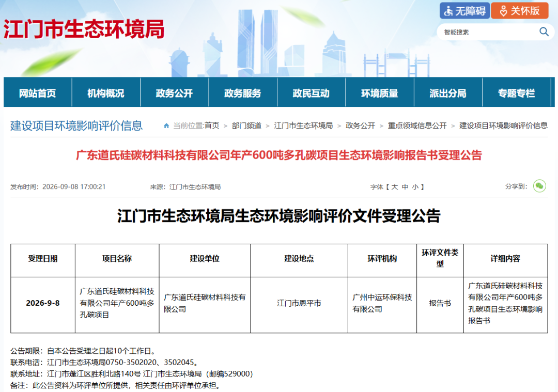
Task: Open 派出分局 navigation menu
Action: click(x=448, y=93)
